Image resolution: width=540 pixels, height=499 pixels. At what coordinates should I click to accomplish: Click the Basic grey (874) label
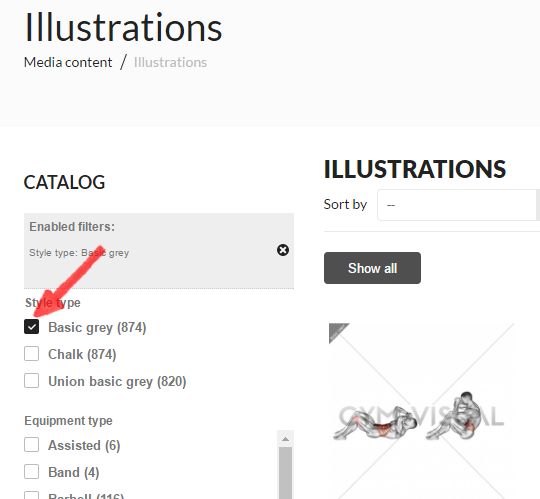[97, 327]
